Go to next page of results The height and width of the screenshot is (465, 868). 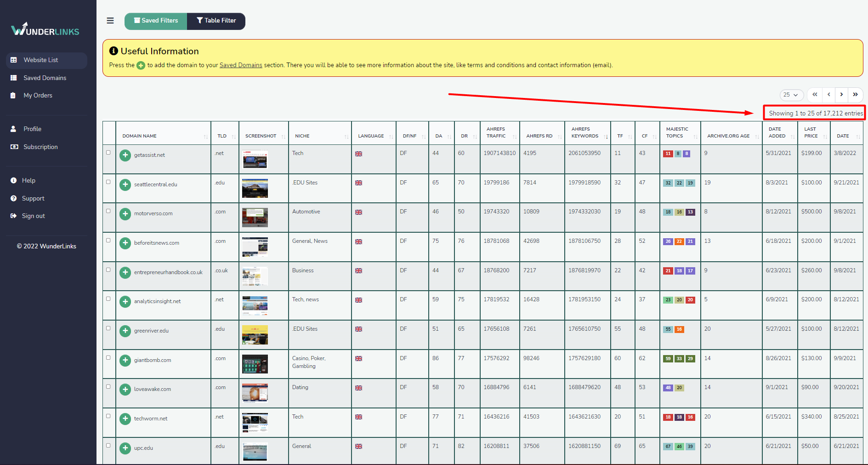pos(842,95)
